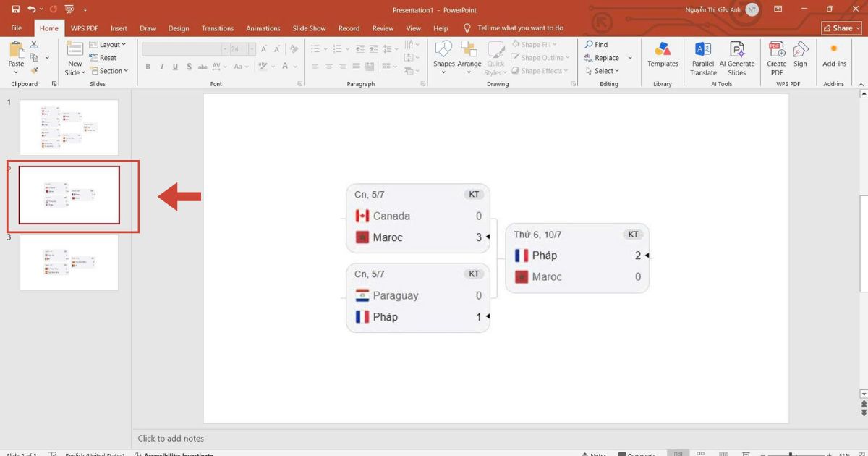Switch to the Transitions tab

(x=218, y=28)
